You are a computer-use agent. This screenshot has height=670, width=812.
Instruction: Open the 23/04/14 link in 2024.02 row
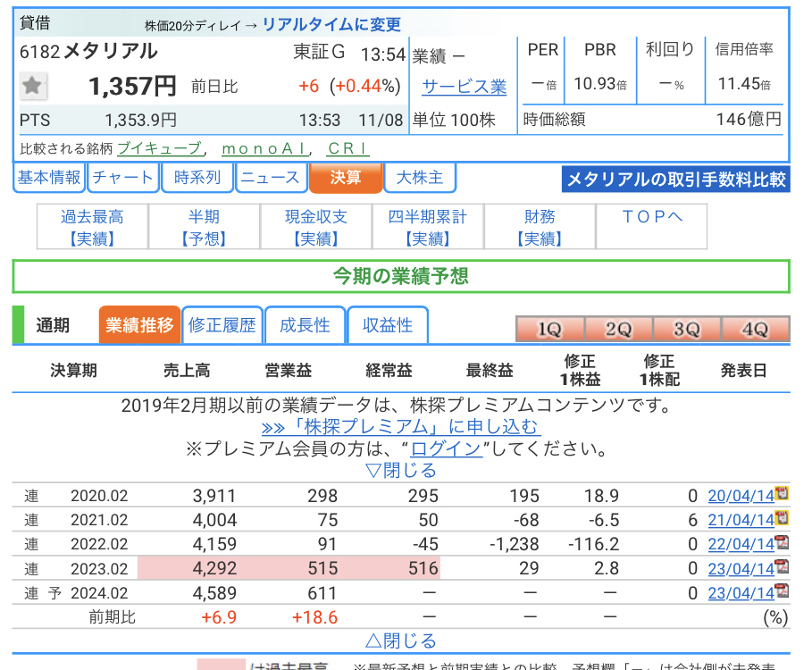pos(741,593)
